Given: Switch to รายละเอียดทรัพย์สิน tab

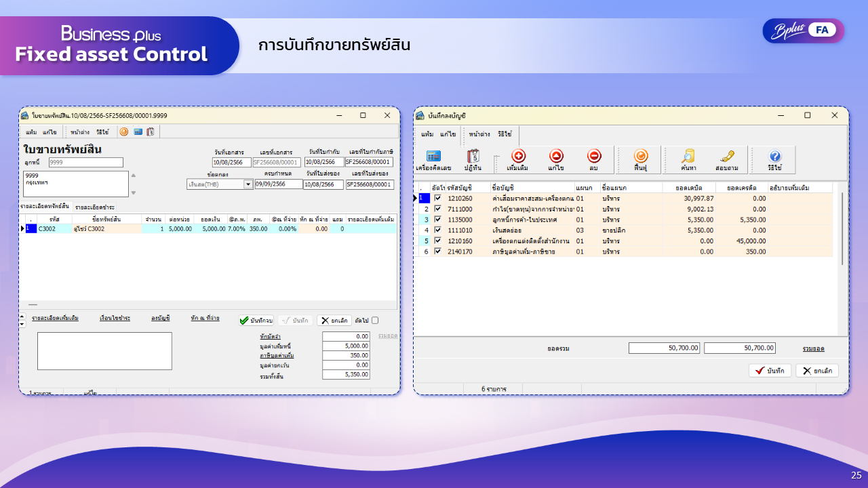Looking at the screenshot, I should 45,206.
